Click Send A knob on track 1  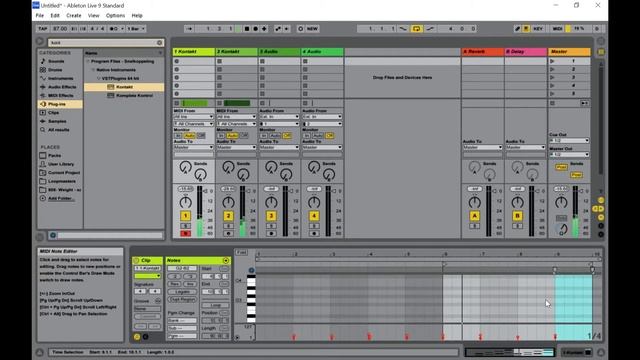pyautogui.click(x=185, y=167)
